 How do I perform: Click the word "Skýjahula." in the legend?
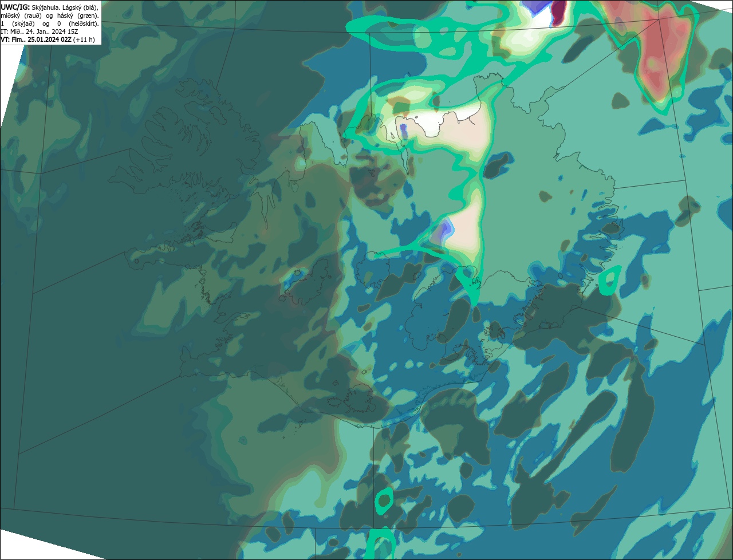click(x=46, y=8)
